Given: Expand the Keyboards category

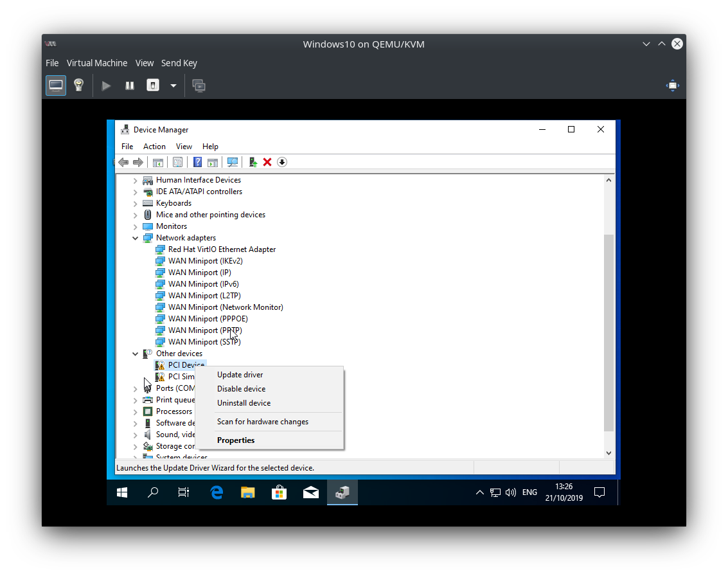Looking at the screenshot, I should (135, 203).
